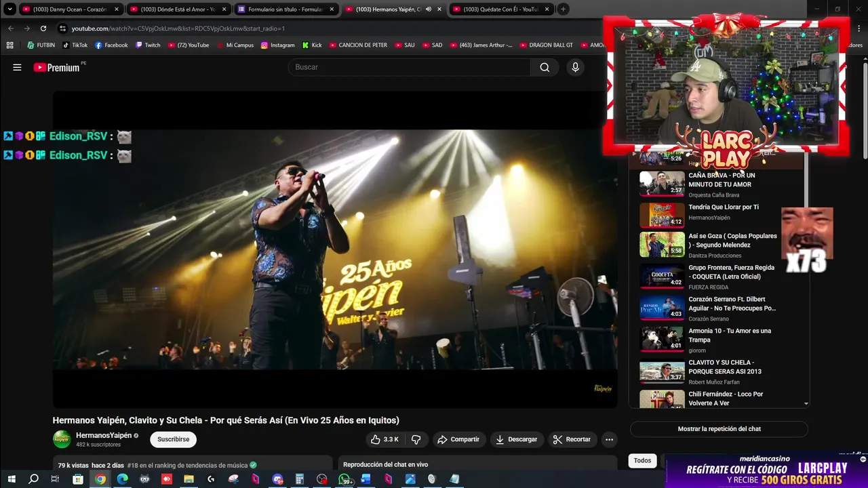Image resolution: width=868 pixels, height=488 pixels.
Task: Open the (72) YouTube bookmark
Action: [x=188, y=45]
